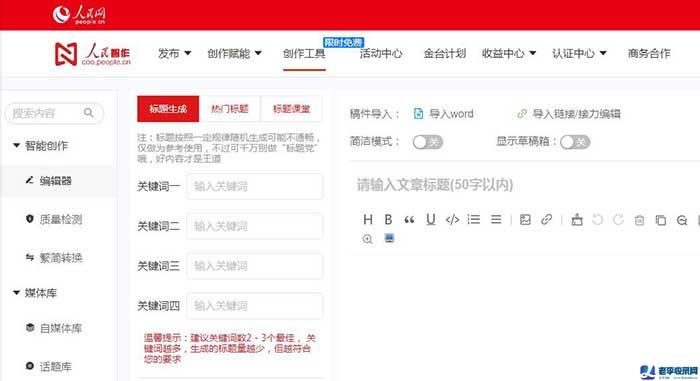The width and height of the screenshot is (700, 381).
Task: Toggle bold formatting with the B icon
Action: pyautogui.click(x=388, y=219)
